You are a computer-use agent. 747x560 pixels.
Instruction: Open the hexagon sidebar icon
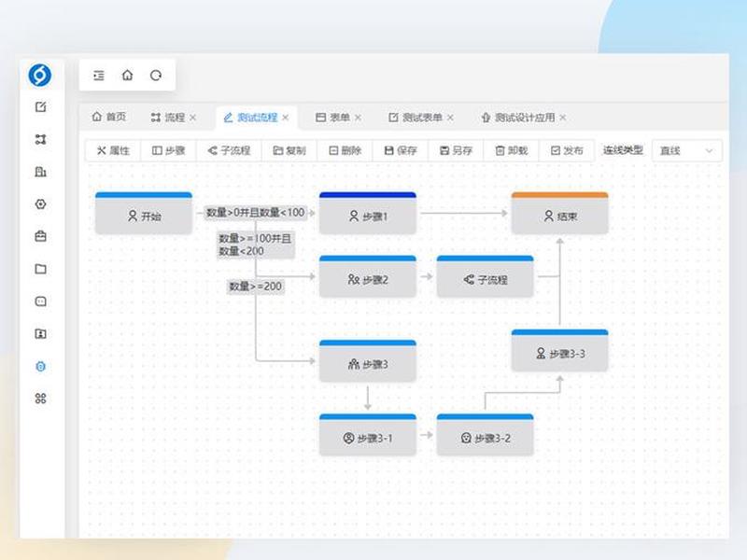40,203
